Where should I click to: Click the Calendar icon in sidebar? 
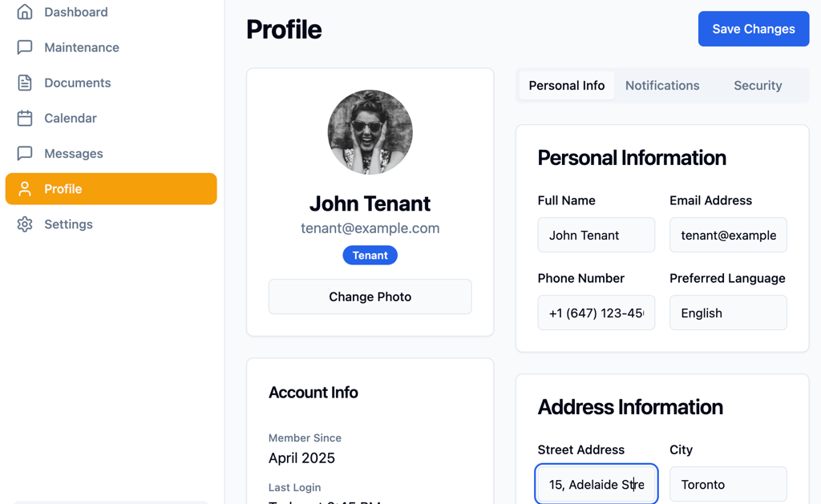25,118
